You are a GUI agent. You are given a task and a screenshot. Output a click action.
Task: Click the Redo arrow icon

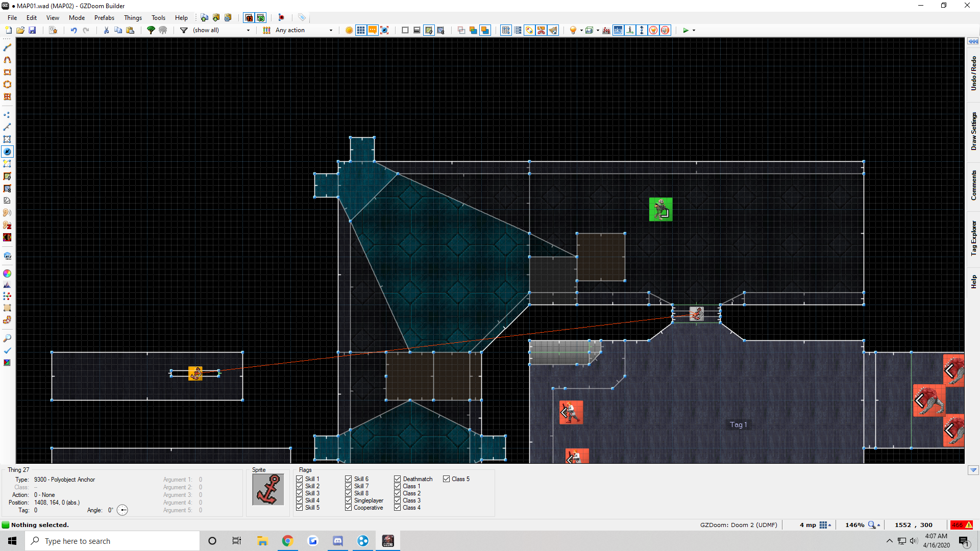86,30
